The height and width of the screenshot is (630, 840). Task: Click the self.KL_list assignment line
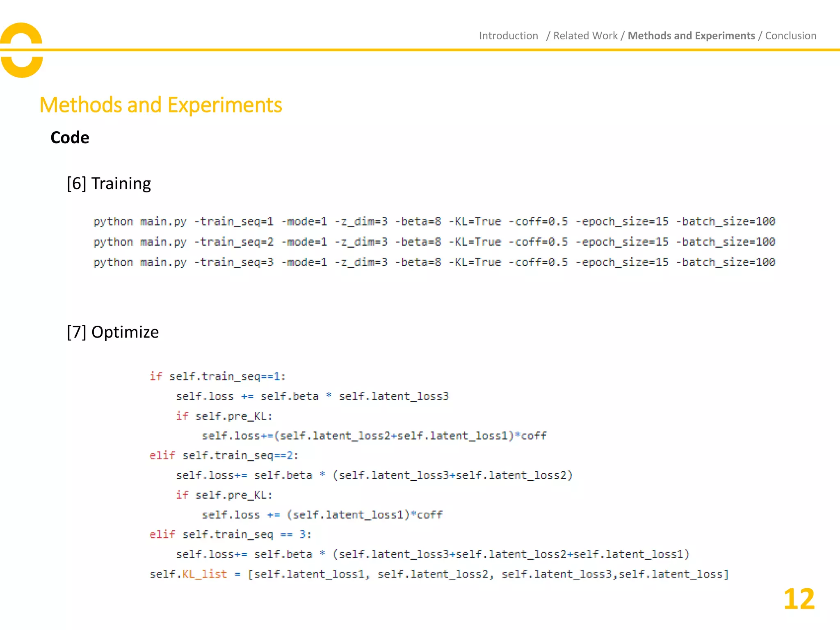439,574
